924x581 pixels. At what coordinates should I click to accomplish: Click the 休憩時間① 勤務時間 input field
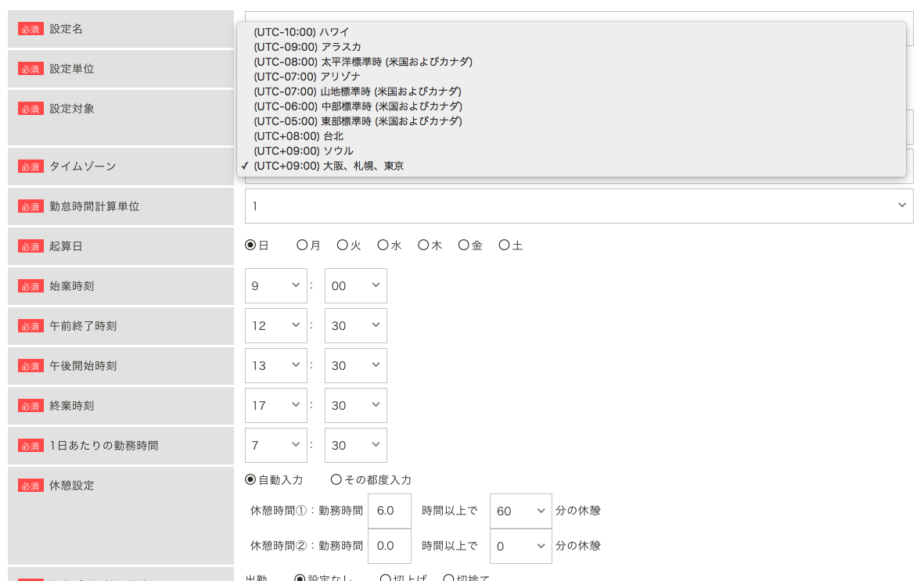pos(389,511)
